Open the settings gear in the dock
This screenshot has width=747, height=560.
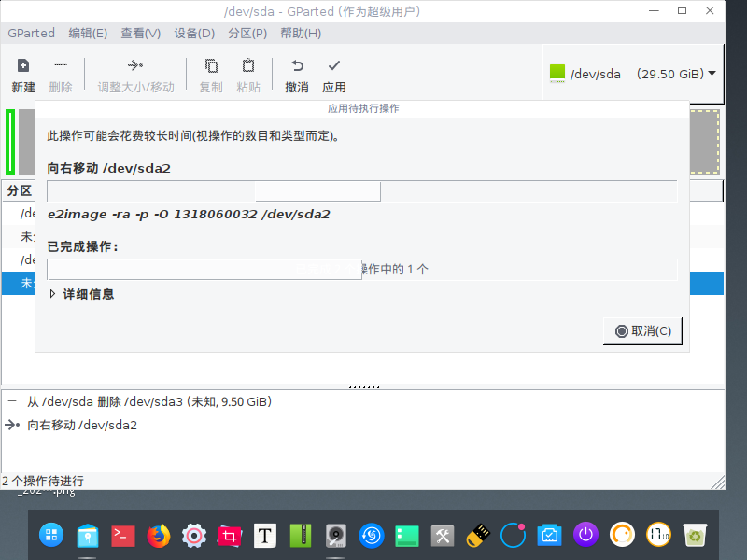coord(194,536)
